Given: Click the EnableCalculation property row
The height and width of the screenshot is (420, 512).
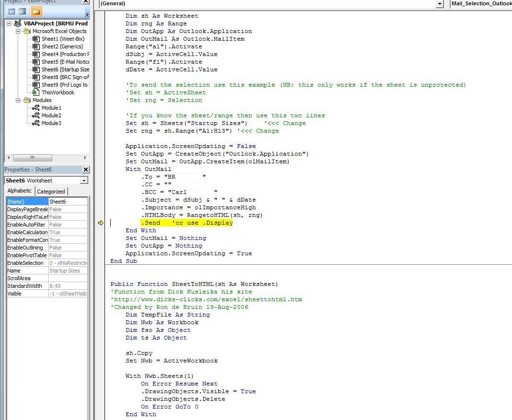Looking at the screenshot, I should click(47, 232).
